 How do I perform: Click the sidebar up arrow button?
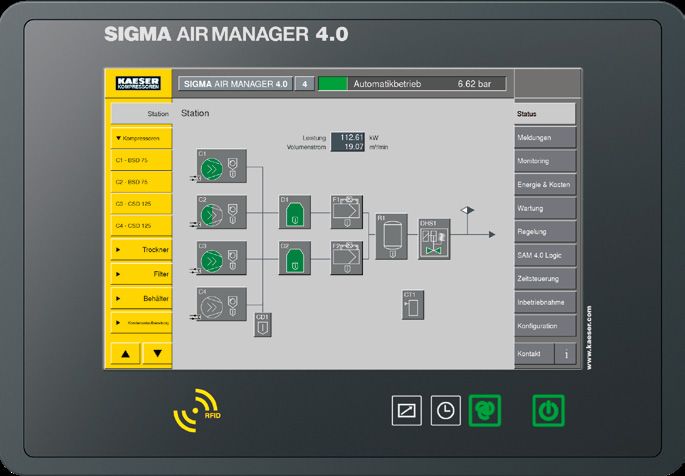(125, 354)
